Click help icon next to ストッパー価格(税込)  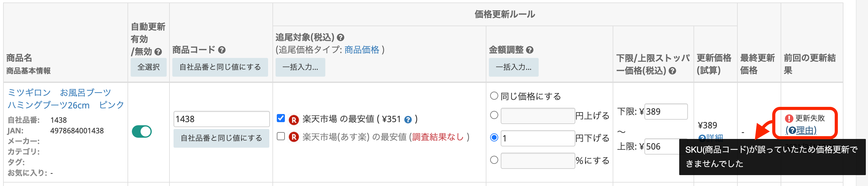672,71
